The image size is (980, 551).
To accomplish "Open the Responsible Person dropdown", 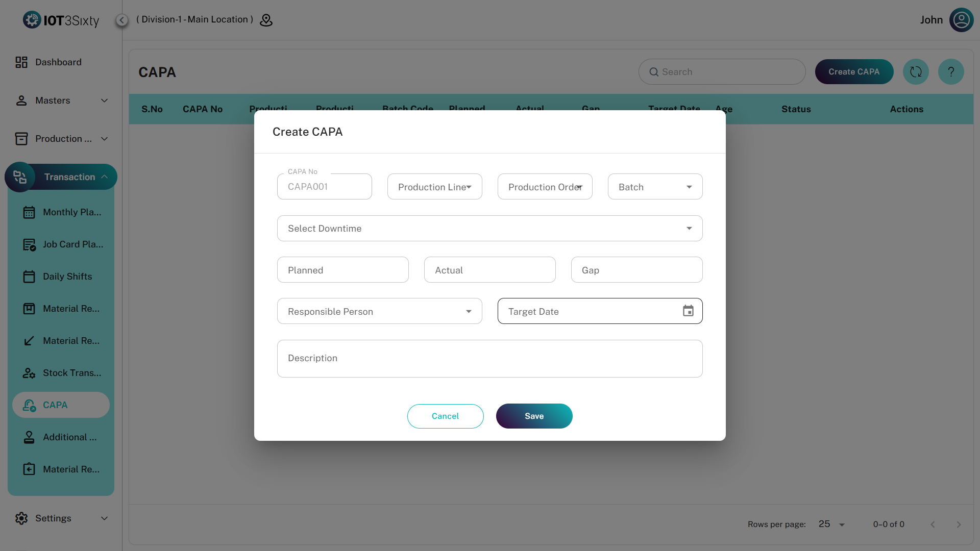I will (x=379, y=311).
